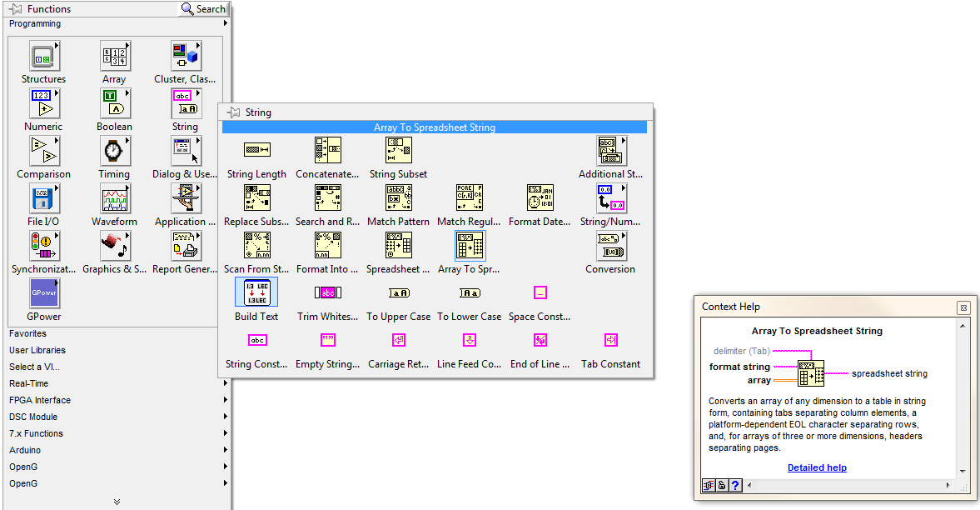Choose the Match Pattern function
980x510 pixels.
click(x=398, y=198)
